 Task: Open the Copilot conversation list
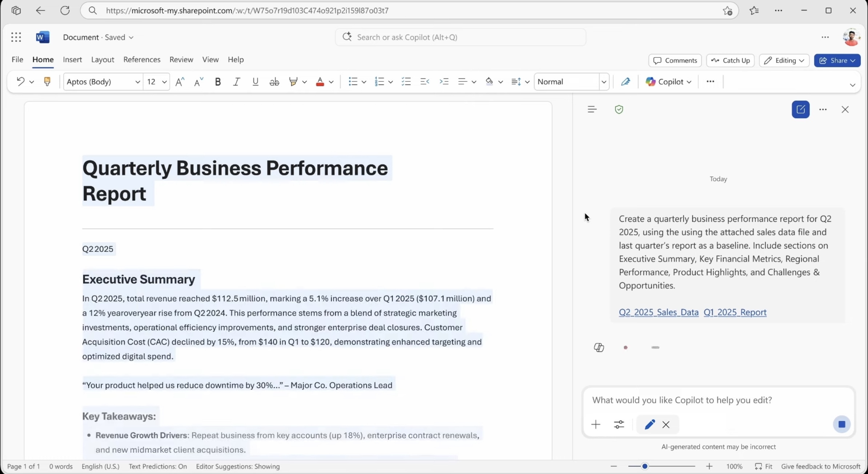[x=592, y=109]
